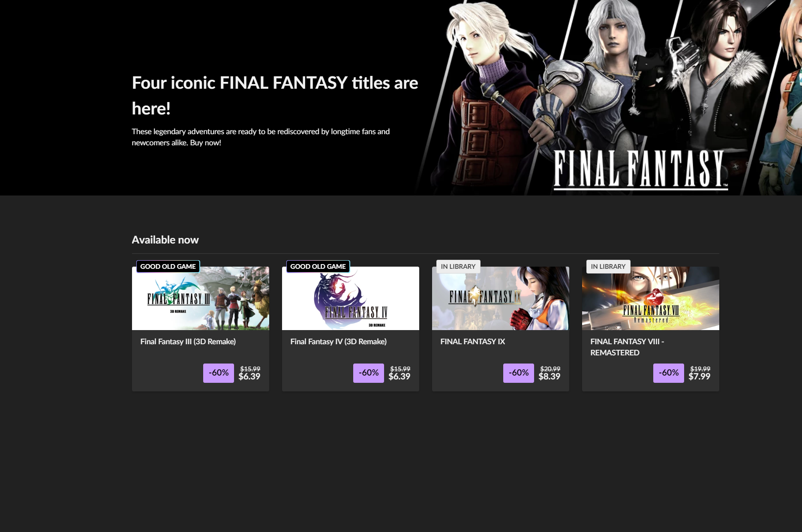
Task: Click GOOD OLD GAME badge on Final Fantasy III
Action: (168, 267)
